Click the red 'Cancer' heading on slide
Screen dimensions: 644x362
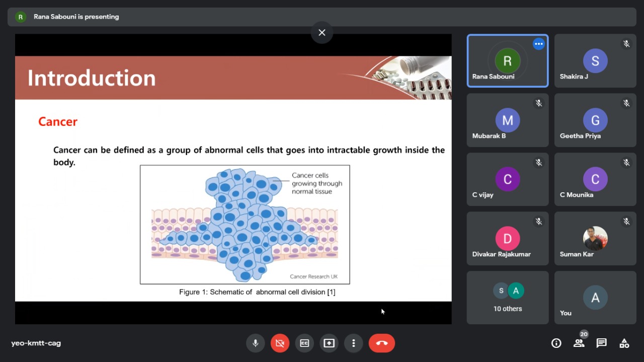tap(58, 122)
